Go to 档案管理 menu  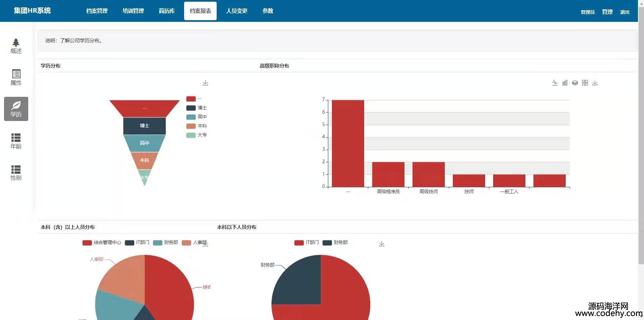pyautogui.click(x=97, y=11)
